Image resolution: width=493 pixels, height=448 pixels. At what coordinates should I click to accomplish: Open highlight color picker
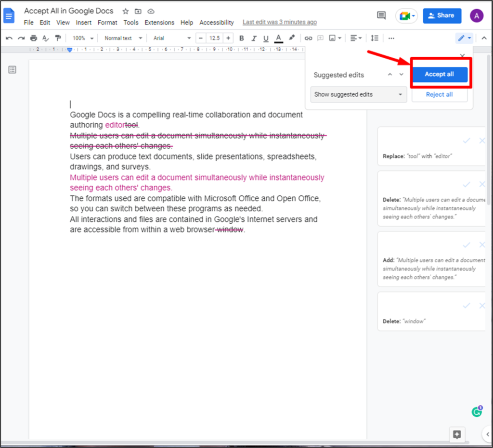click(x=292, y=38)
